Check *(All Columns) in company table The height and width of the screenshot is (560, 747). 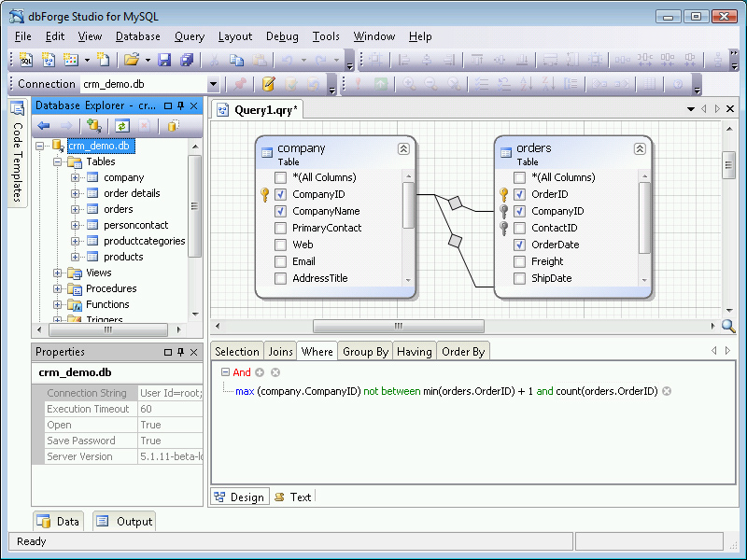[281, 177]
